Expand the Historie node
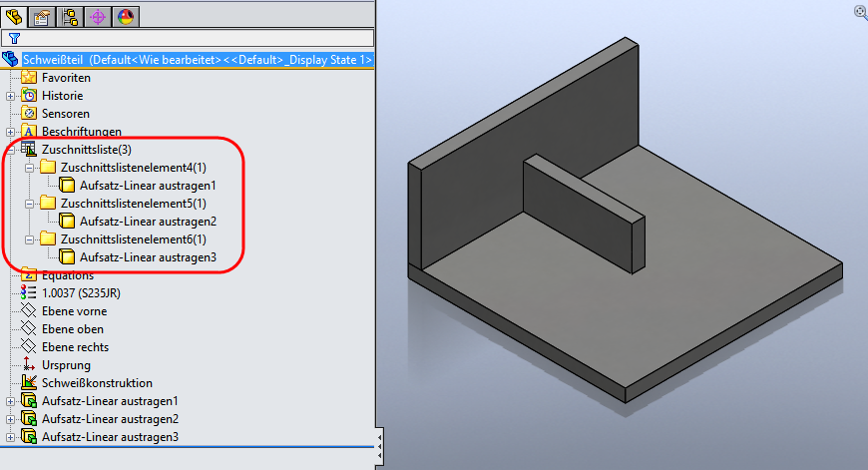The image size is (868, 470). pyautogui.click(x=11, y=97)
